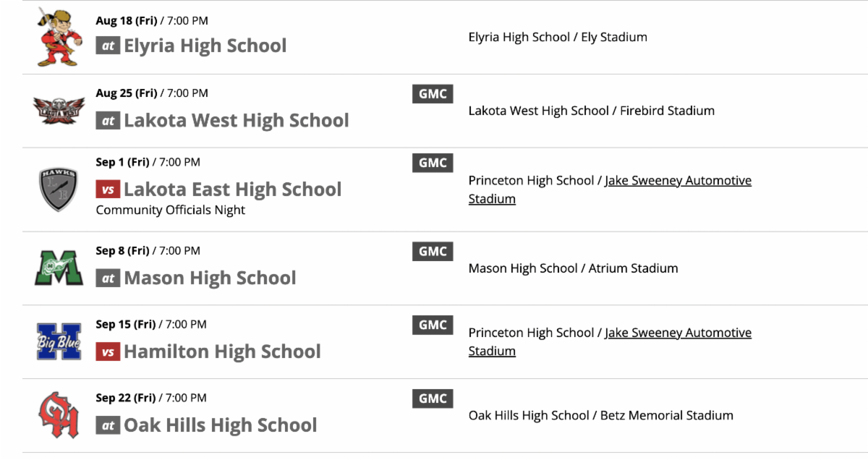Screen dimensions: 868x460
Task: Click the red 'vs' badge for Hamilton
Action: pos(108,352)
